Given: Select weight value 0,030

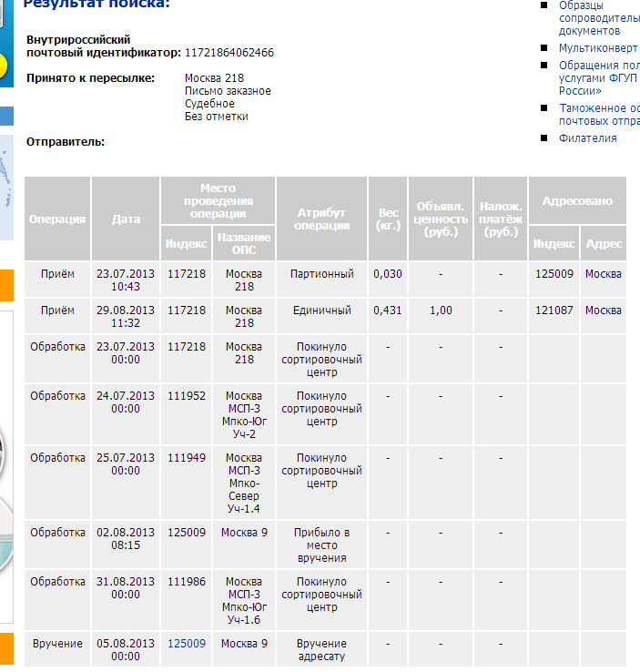Looking at the screenshot, I should (388, 274).
